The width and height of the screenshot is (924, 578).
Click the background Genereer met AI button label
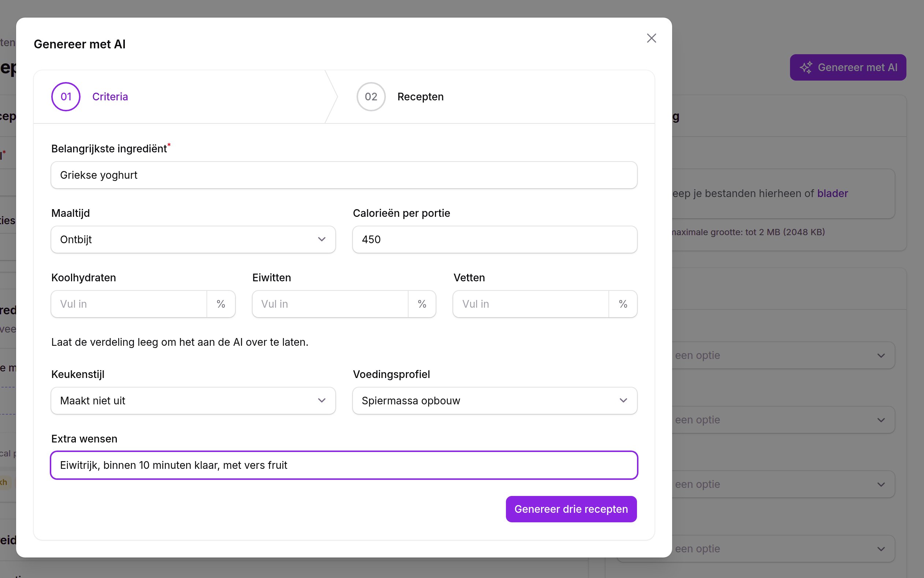857,67
